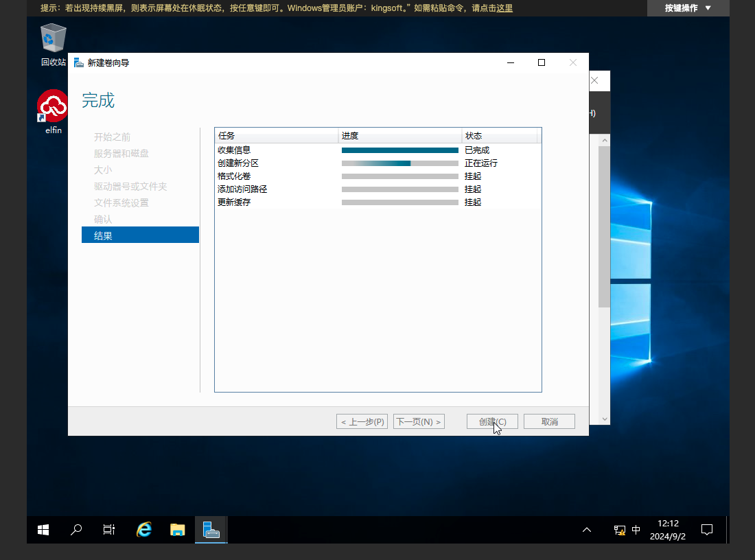This screenshot has width=755, height=560.
Task: Click the 取消 button
Action: [x=549, y=421]
